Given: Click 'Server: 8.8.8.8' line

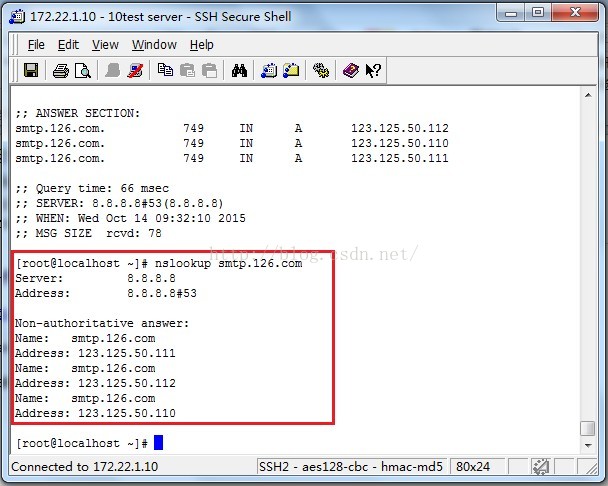Looking at the screenshot, I should point(95,278).
